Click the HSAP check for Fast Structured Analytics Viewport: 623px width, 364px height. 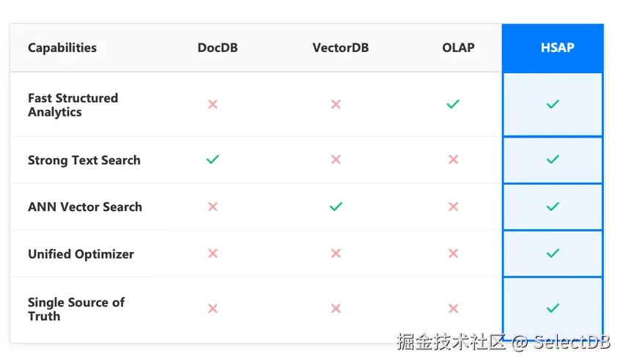click(553, 104)
